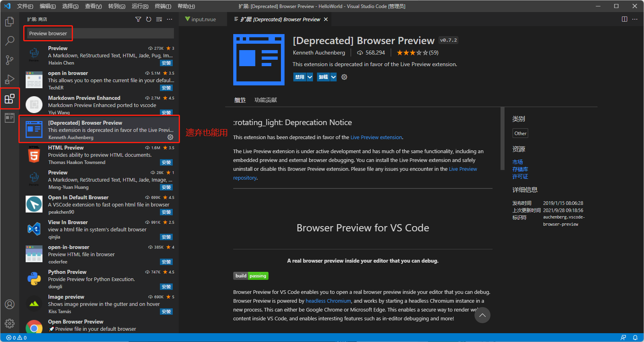
Task: Click the star rating (59)
Action: click(417, 53)
